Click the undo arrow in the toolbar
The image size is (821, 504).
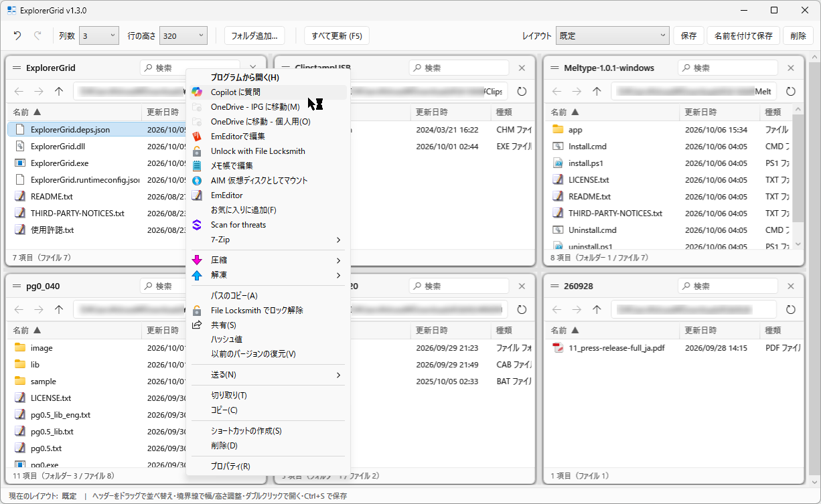pos(17,35)
